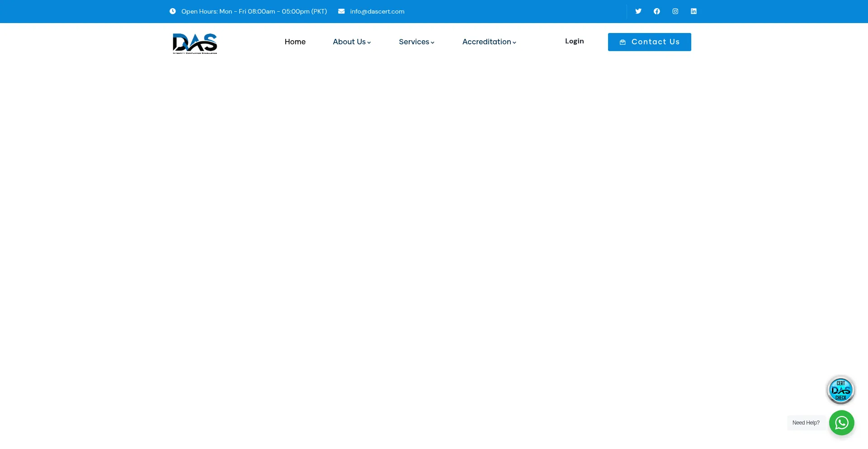This screenshot has width=868, height=449.
Task: Click the info@dascert.com email link
Action: tap(377, 11)
